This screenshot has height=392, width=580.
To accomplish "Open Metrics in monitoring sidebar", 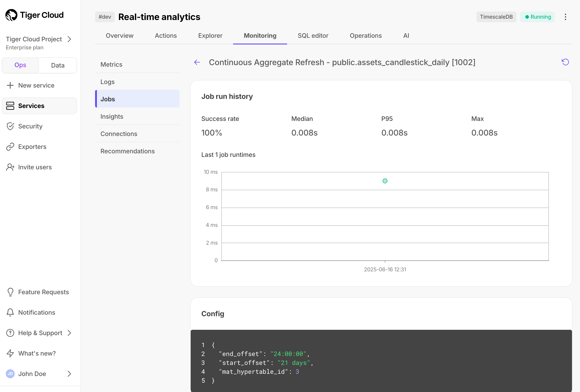I will pos(137,64).
